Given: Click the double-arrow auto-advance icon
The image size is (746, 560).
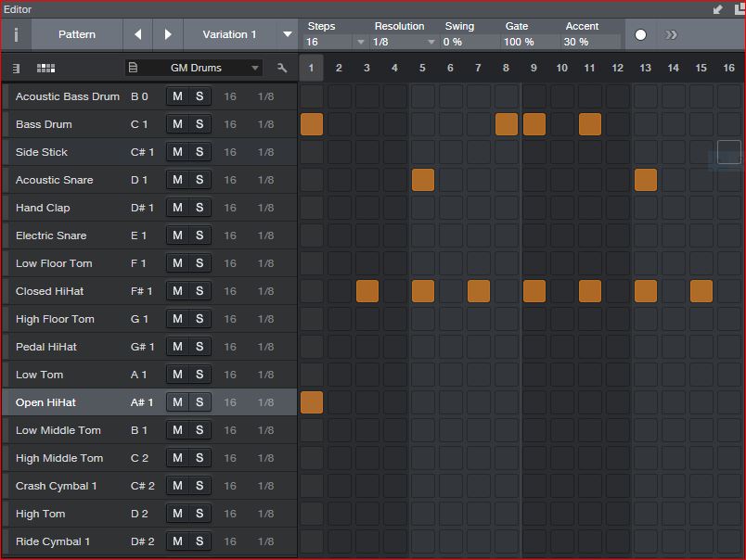Looking at the screenshot, I should click(671, 35).
